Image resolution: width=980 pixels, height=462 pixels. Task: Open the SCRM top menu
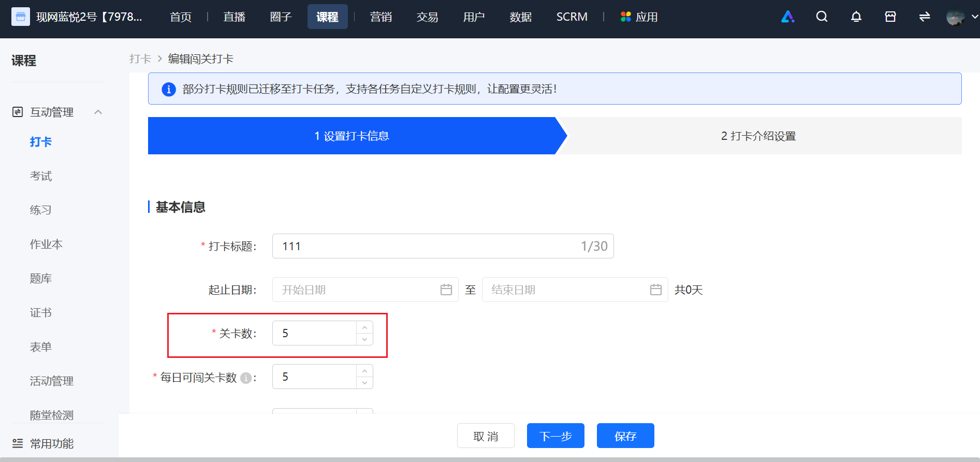(x=572, y=17)
